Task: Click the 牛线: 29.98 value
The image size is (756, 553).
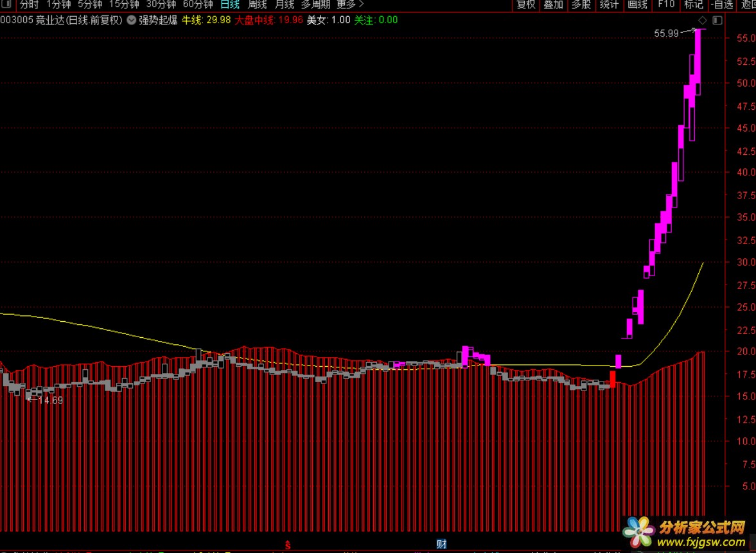Action: (206, 21)
